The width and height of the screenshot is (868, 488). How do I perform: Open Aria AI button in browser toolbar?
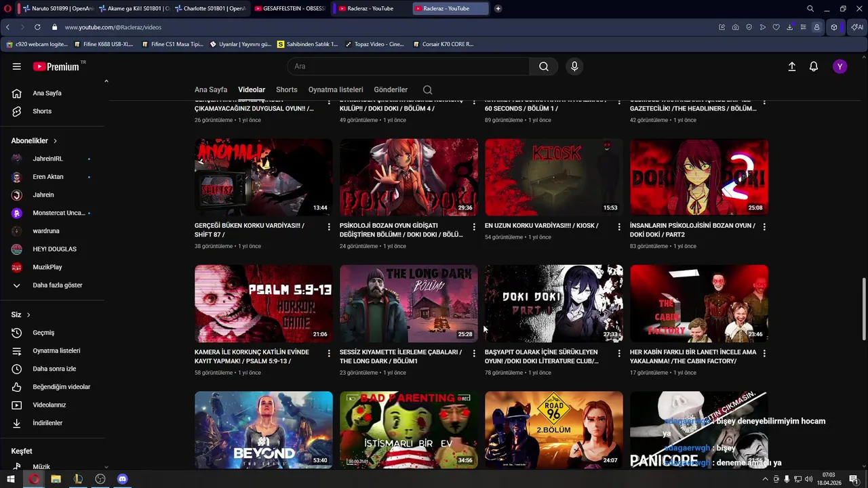(857, 27)
